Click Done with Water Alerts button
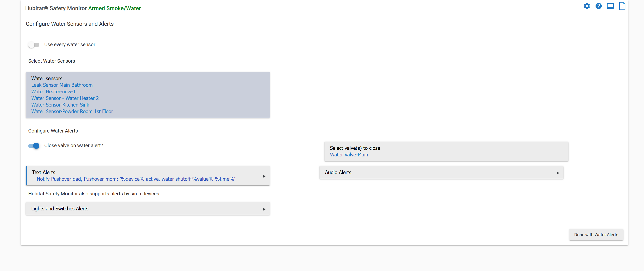 coord(596,235)
